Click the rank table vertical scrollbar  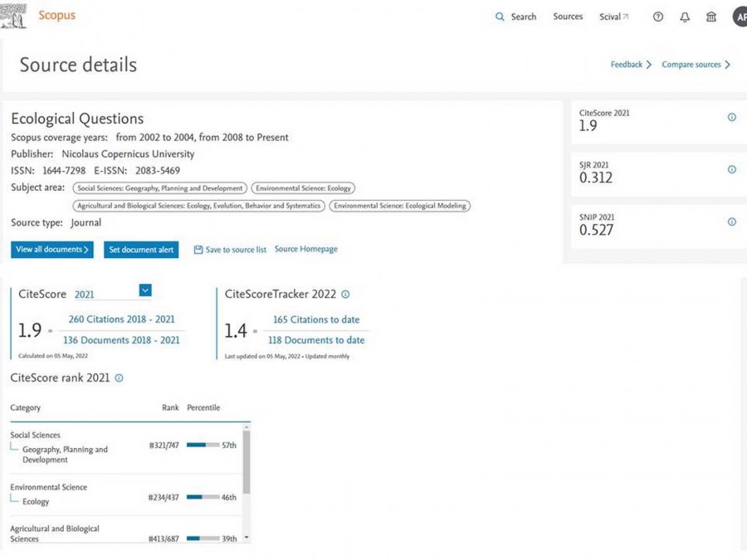[246, 465]
